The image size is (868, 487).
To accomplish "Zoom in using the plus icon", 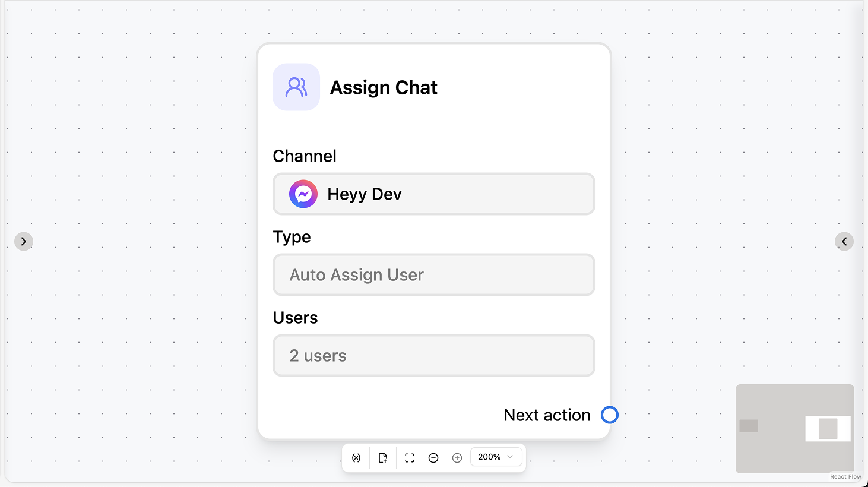I will (x=457, y=457).
